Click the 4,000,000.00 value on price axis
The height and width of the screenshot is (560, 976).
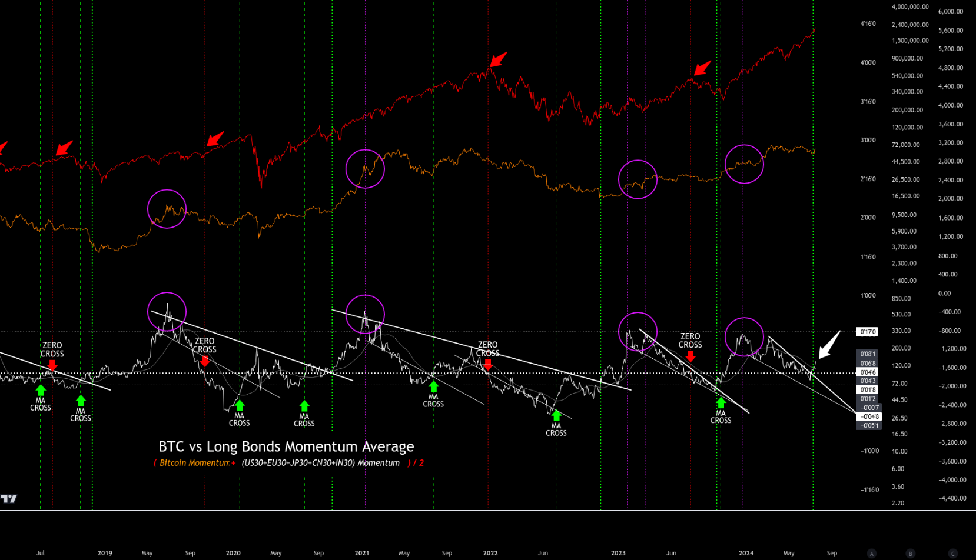click(x=909, y=7)
